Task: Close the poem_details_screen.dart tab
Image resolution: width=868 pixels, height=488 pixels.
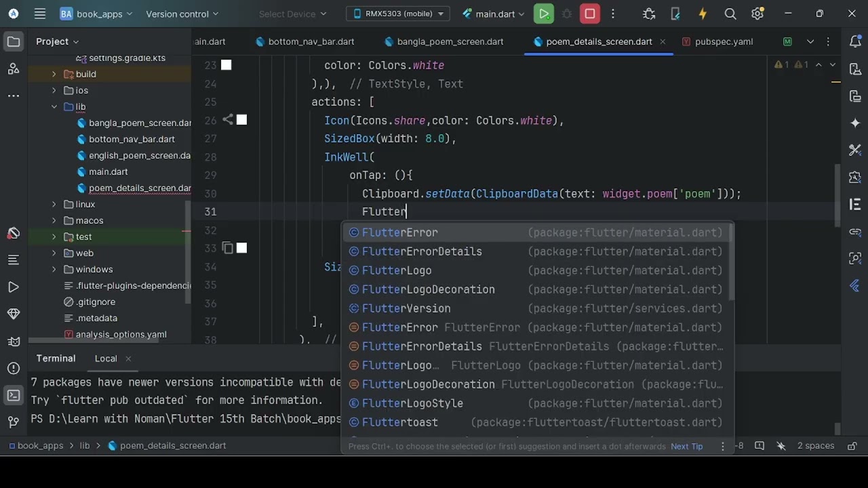Action: pos(663,42)
